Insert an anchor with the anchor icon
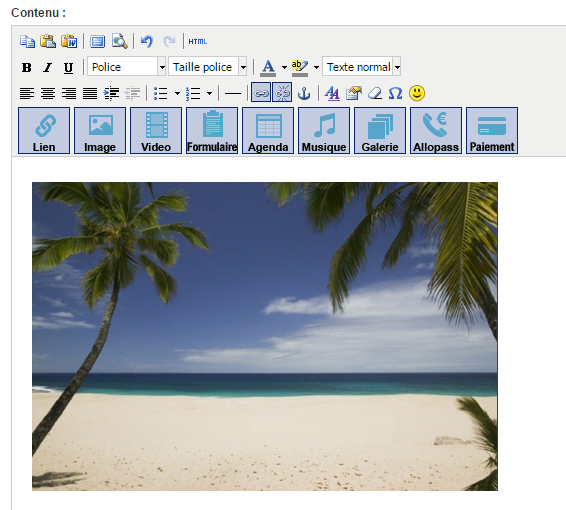The height and width of the screenshot is (510, 566). tap(304, 93)
